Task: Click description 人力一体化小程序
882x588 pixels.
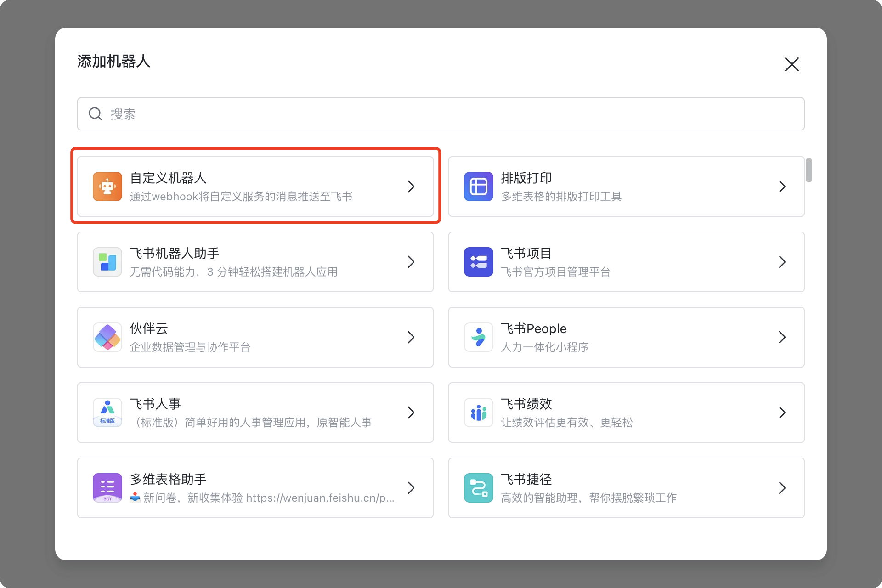Action: click(x=545, y=347)
